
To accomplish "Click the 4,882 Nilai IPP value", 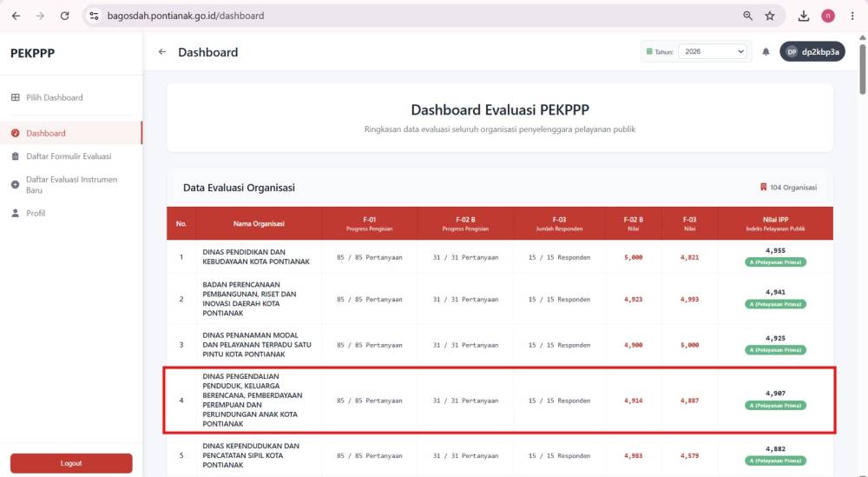I will point(775,448).
